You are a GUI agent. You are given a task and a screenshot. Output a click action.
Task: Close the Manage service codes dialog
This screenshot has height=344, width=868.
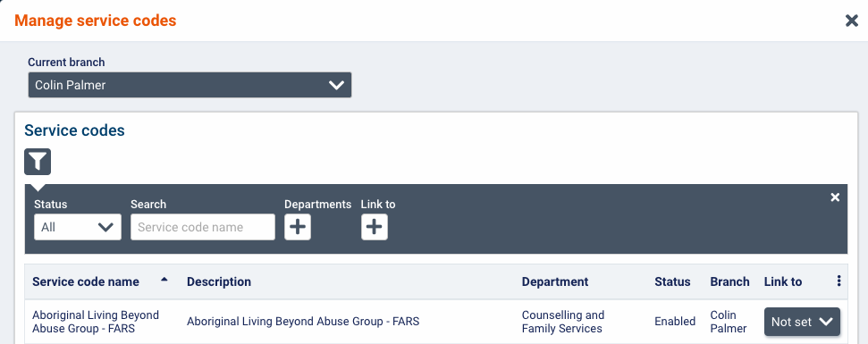tap(851, 21)
